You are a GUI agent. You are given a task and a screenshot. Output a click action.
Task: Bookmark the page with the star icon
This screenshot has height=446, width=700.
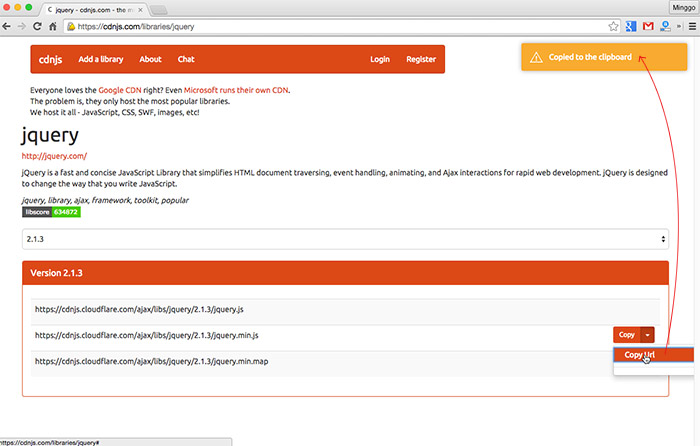tap(613, 26)
